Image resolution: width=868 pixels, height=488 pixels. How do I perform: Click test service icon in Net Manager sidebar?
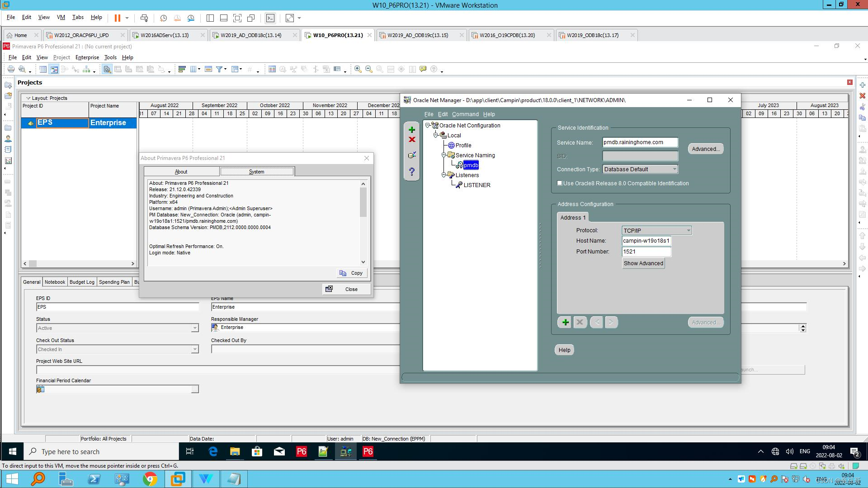pos(412,155)
